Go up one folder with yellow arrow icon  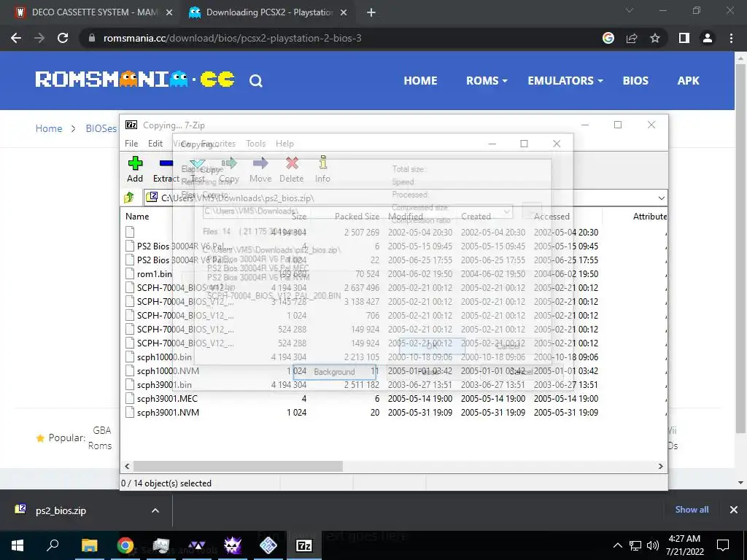[129, 198]
